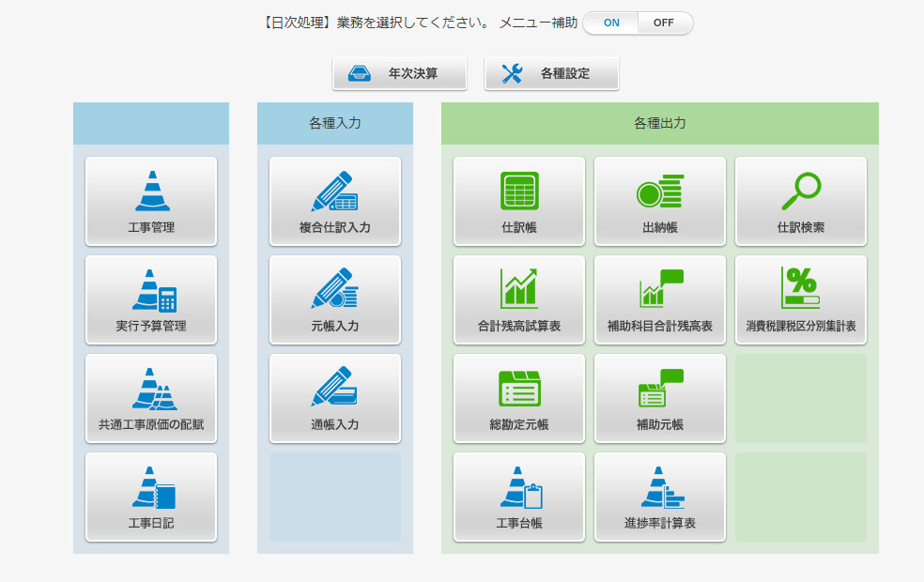Screen dimensions: 924x582
Task: Open 工事台帳 cone with clipboard tile
Action: pyautogui.click(x=518, y=497)
